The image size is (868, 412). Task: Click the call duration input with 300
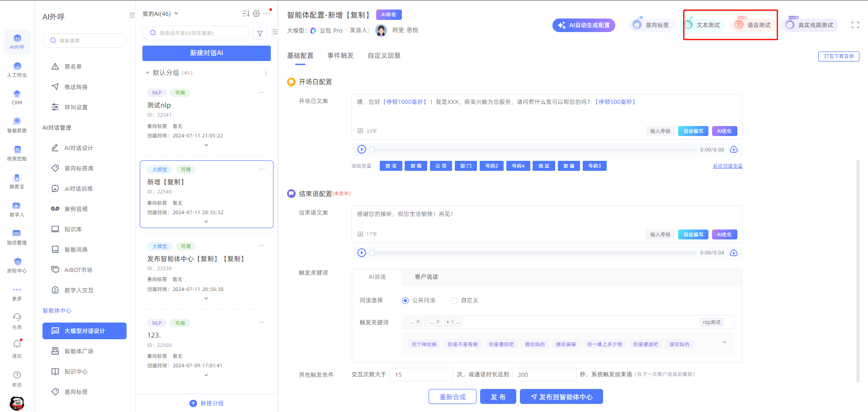(544, 375)
